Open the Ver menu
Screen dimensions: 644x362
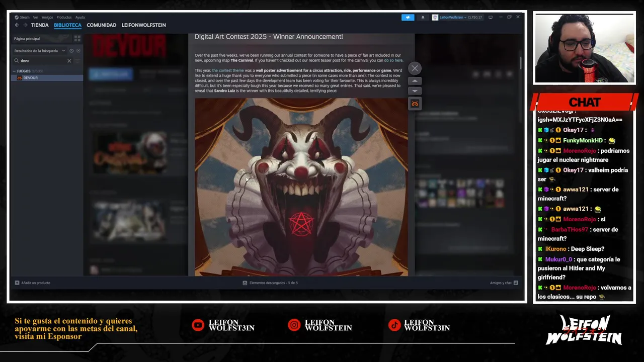pos(36,17)
